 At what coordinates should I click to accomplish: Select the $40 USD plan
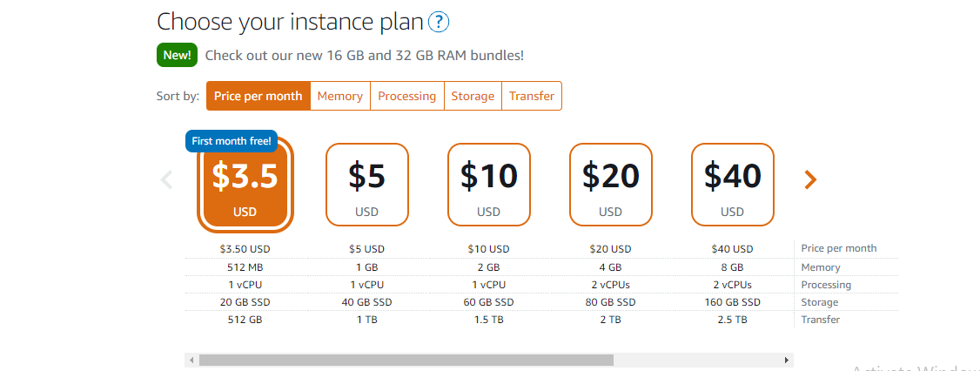[x=732, y=185]
